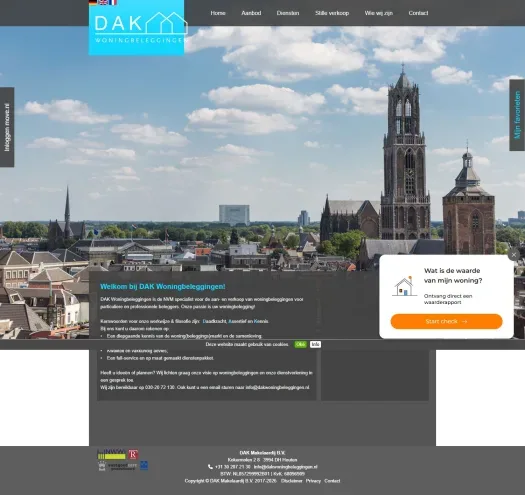The image size is (525, 495).
Task: Click 'Een full-service en op maat gemaakt dienstenpakket' bullet
Action: (160, 358)
